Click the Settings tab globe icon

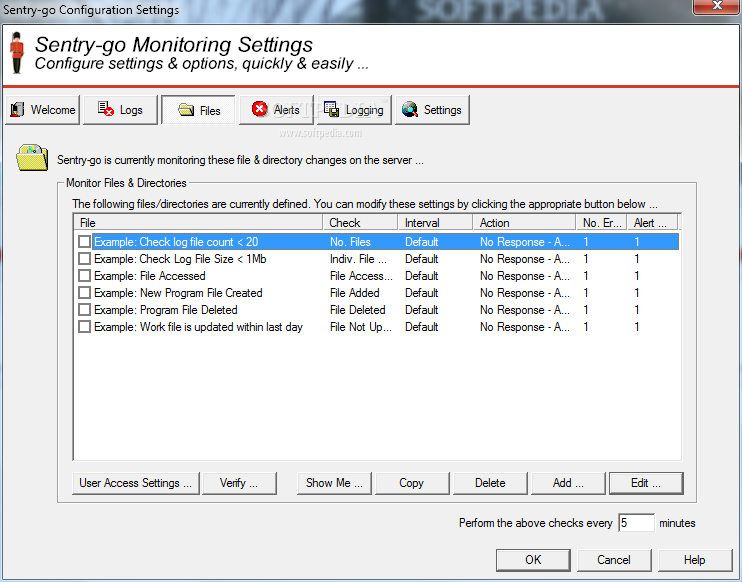(409, 109)
